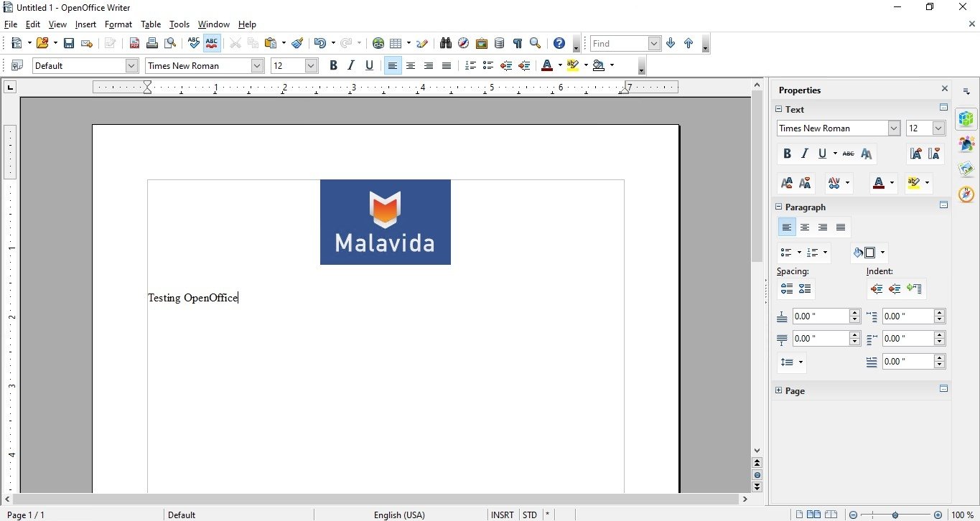The height and width of the screenshot is (521, 980).
Task: Click the INSRT mode in the status bar
Action: (502, 515)
